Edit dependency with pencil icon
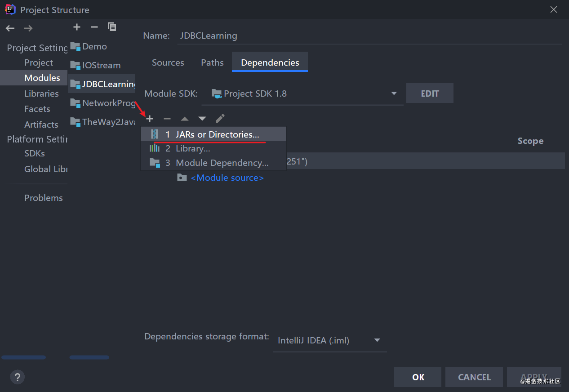This screenshot has height=392, width=569. tap(220, 118)
